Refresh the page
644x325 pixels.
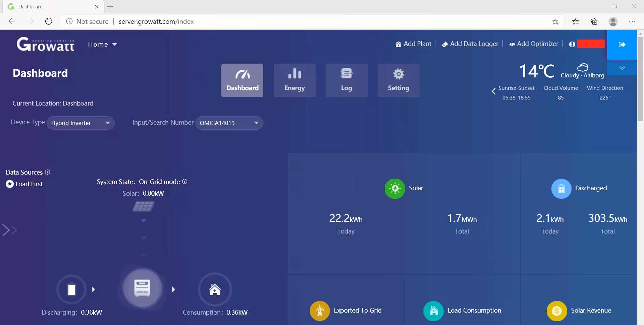[49, 21]
